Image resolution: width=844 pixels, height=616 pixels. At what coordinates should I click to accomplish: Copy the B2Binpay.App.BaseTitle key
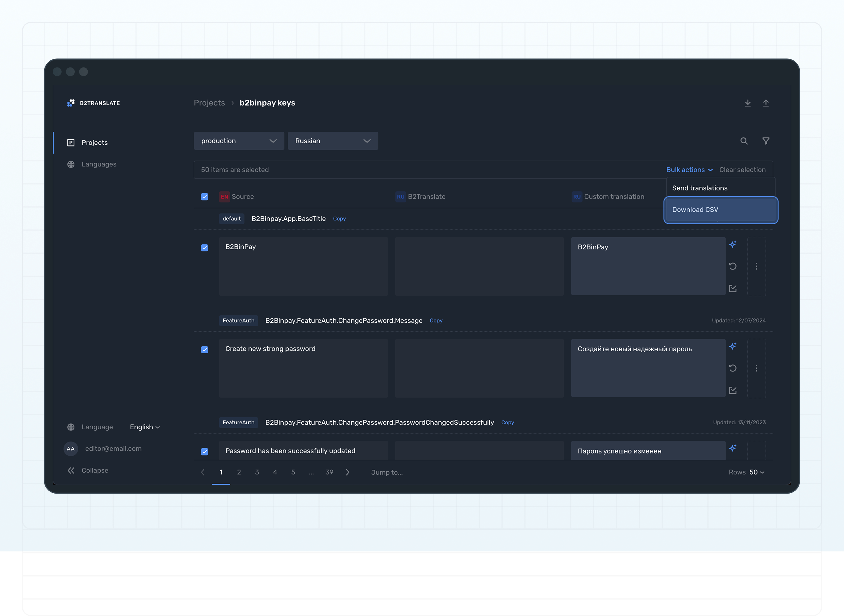coord(339,219)
